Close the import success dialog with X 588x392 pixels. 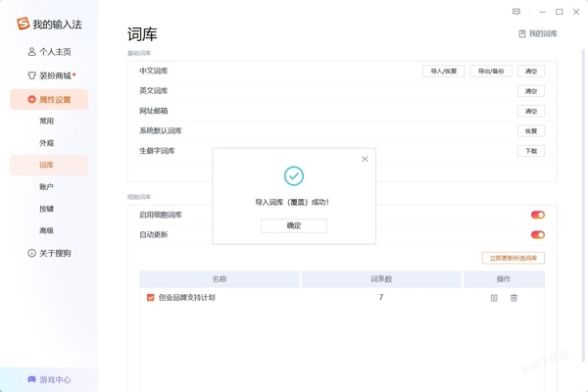[365, 159]
